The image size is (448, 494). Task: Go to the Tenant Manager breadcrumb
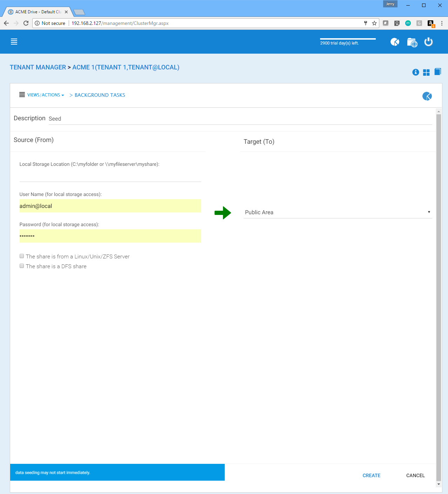38,67
